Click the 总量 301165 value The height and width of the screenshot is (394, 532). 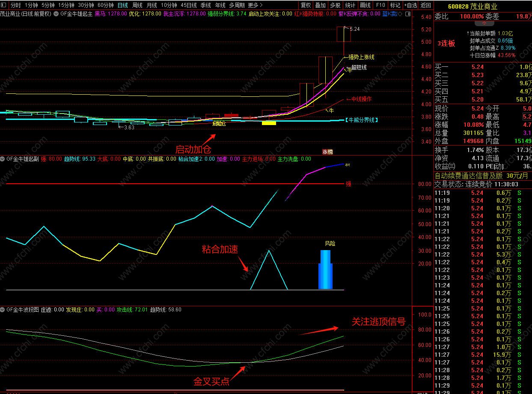(x=473, y=133)
